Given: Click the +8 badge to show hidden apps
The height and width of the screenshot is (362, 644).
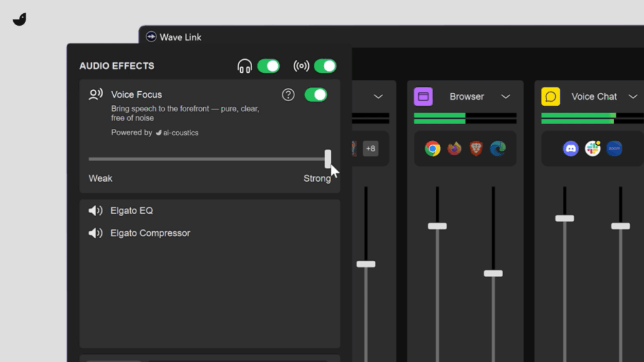Looking at the screenshot, I should (x=370, y=148).
